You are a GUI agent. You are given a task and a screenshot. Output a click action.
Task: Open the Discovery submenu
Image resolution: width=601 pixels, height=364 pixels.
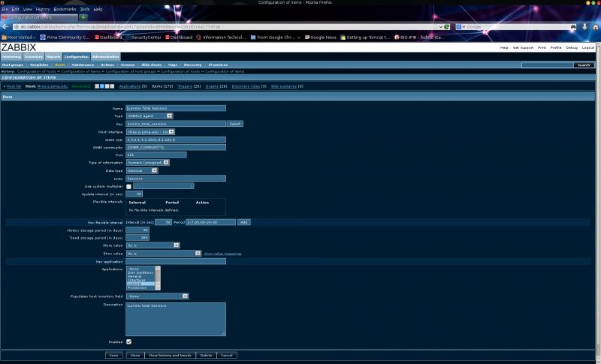tap(193, 65)
